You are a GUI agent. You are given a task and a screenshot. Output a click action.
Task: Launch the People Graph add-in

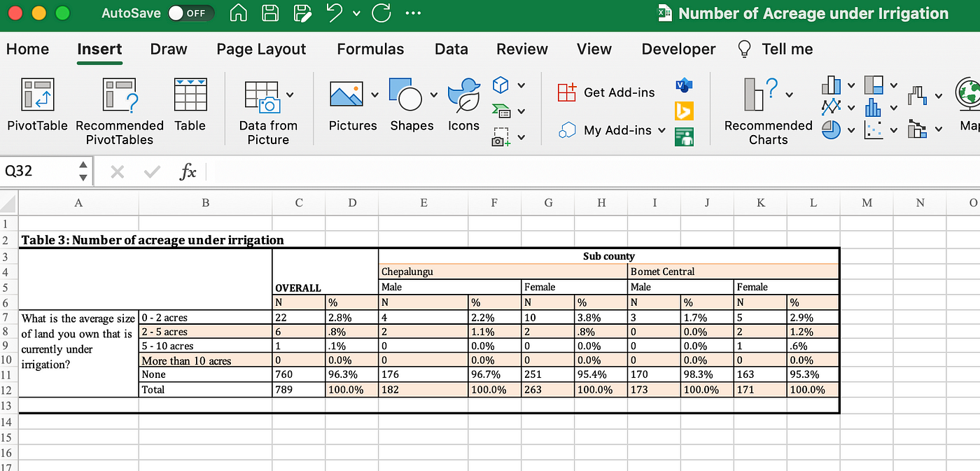[x=684, y=136]
